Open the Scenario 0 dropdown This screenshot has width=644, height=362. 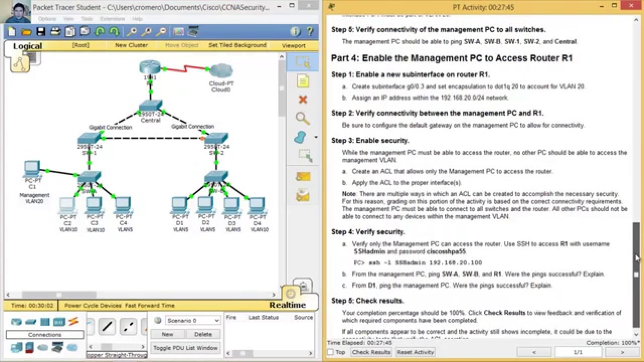[x=193, y=320]
